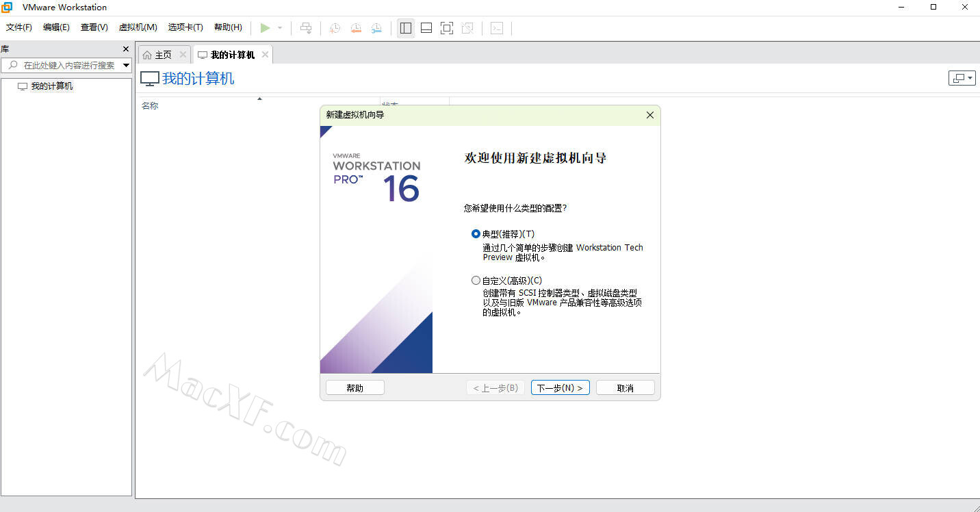
Task: Click the library search magnifier icon
Action: tap(12, 65)
